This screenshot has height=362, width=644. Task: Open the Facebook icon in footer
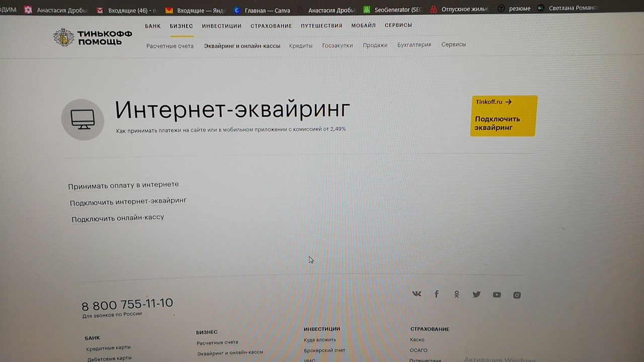click(436, 294)
